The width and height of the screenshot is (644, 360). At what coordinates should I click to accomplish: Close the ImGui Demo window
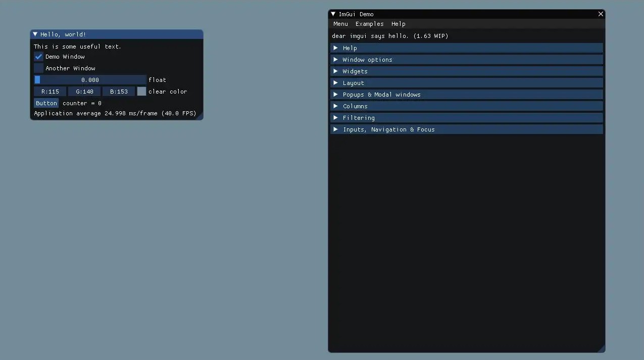[x=601, y=14]
